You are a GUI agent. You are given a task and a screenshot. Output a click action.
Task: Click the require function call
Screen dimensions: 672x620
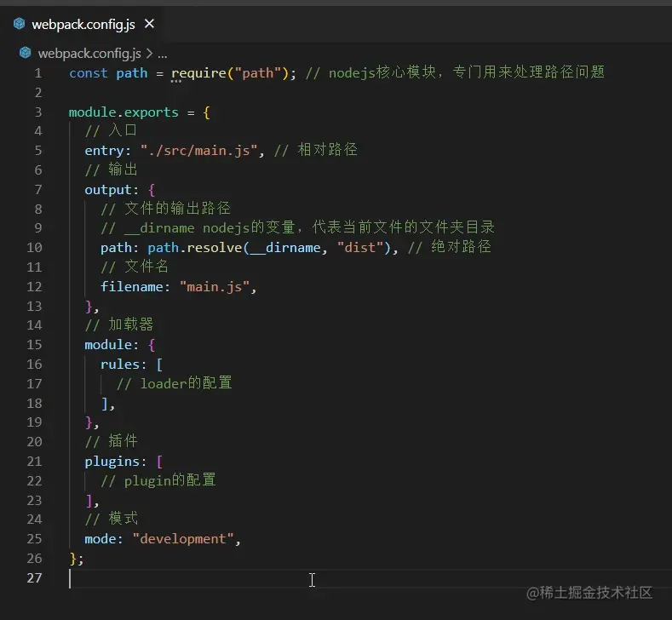pos(198,73)
